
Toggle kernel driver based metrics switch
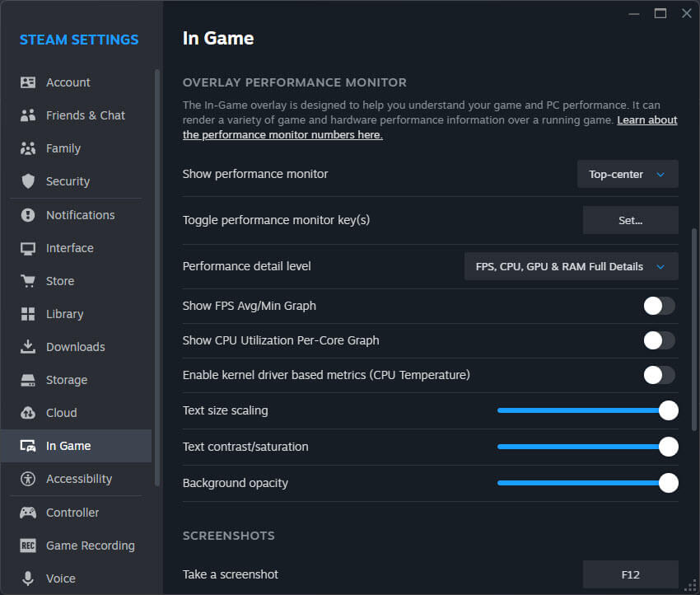pos(659,375)
